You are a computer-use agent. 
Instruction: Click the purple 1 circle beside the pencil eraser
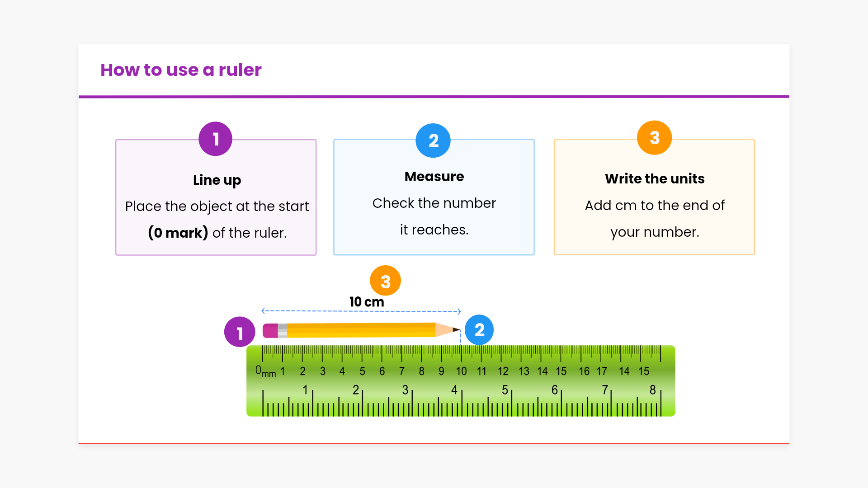pos(240,332)
